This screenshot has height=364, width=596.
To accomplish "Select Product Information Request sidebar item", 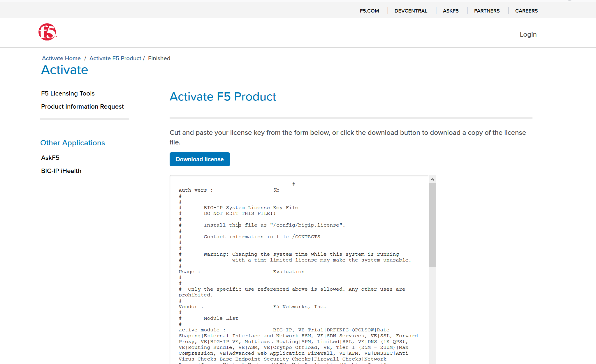I will 82,107.
